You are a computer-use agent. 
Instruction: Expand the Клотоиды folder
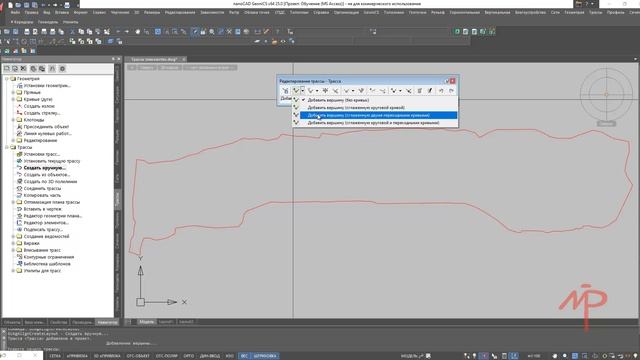(x=13, y=120)
